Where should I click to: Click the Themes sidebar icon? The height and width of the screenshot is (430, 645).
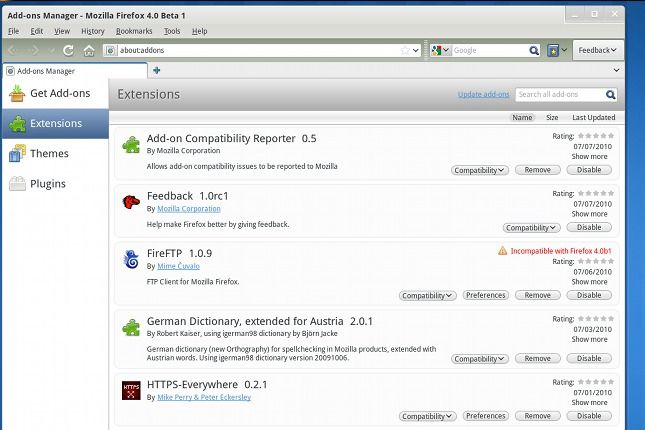pyautogui.click(x=17, y=153)
